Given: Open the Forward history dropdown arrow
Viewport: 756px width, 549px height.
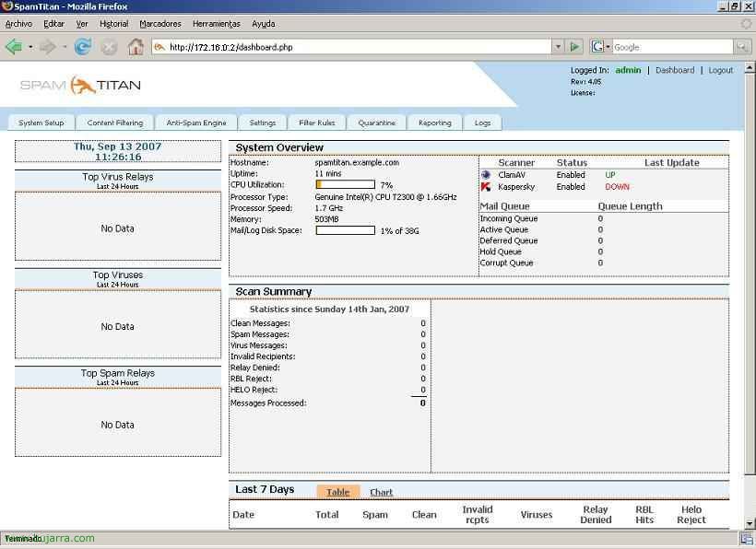Looking at the screenshot, I should pyautogui.click(x=65, y=47).
